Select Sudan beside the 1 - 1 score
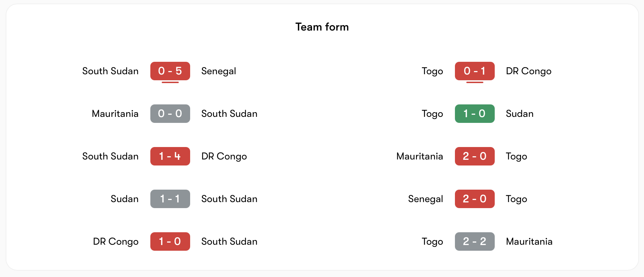The width and height of the screenshot is (644, 277). tap(124, 199)
